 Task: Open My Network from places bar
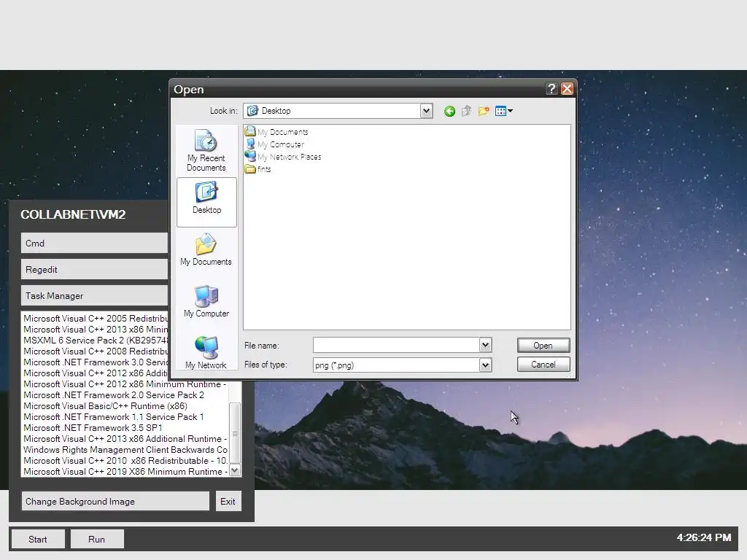(206, 352)
